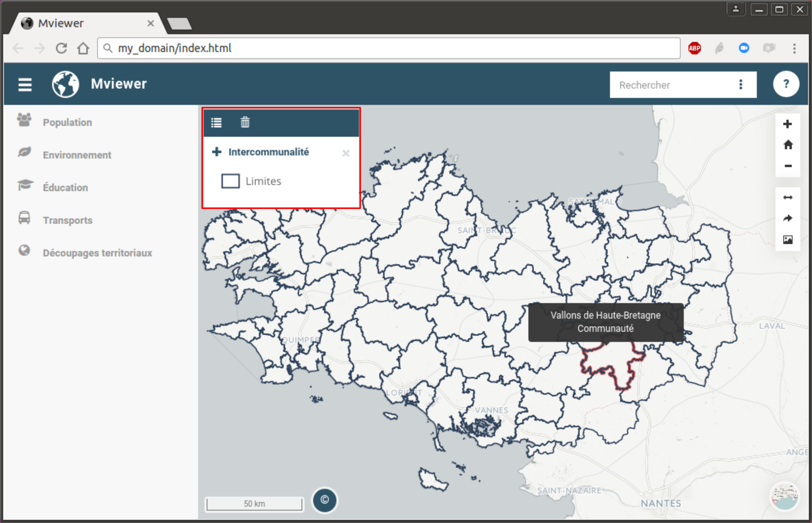This screenshot has width=812, height=523.
Task: Zoom in with the map plus button
Action: point(788,124)
